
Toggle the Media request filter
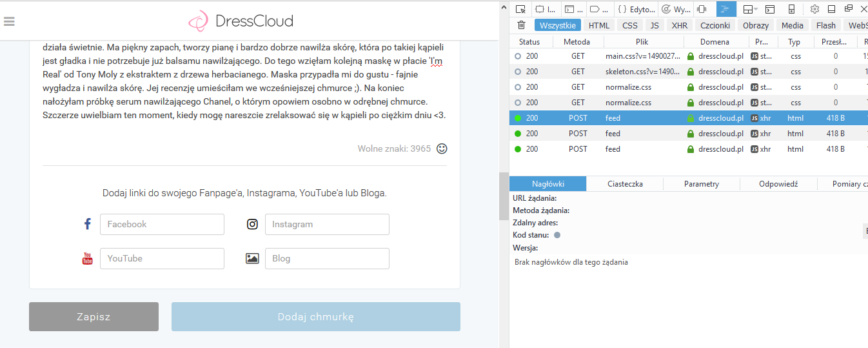point(793,25)
